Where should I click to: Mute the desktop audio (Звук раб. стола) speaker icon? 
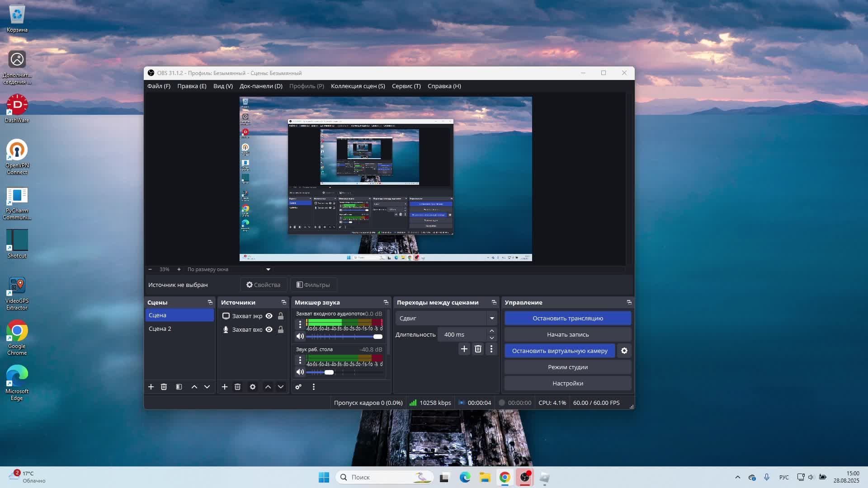(x=300, y=372)
